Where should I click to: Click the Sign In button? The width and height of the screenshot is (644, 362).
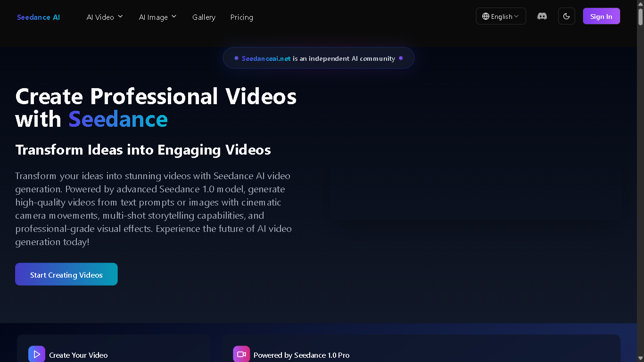(x=601, y=16)
